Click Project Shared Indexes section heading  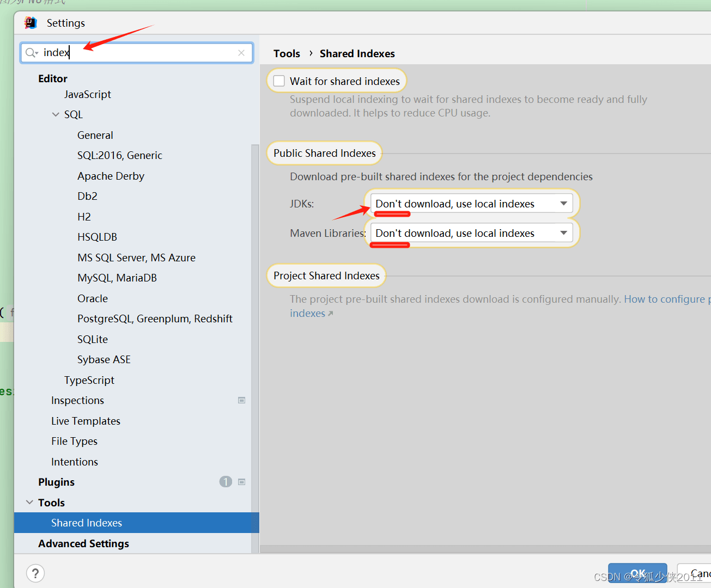click(326, 275)
